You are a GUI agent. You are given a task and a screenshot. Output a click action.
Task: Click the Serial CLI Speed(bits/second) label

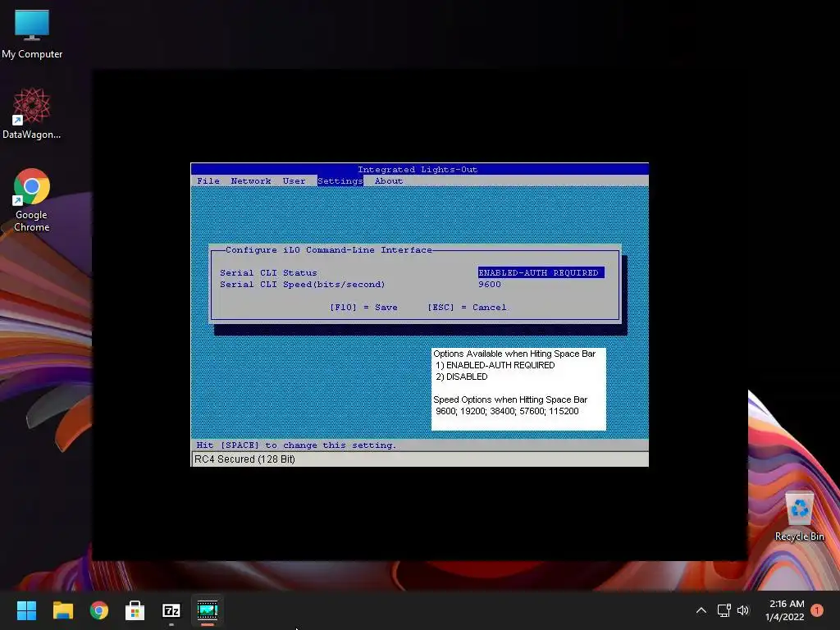coord(302,285)
